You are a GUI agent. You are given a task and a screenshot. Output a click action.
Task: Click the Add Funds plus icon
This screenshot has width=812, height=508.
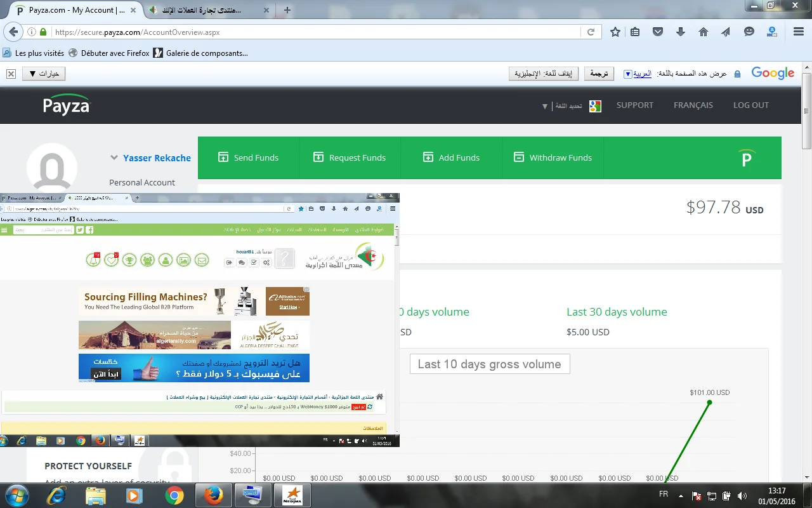[x=428, y=157]
